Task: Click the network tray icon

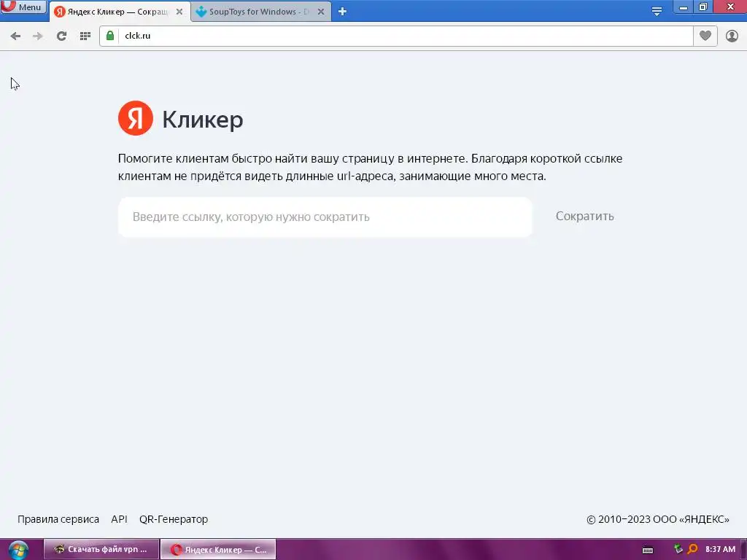Action: [x=678, y=549]
